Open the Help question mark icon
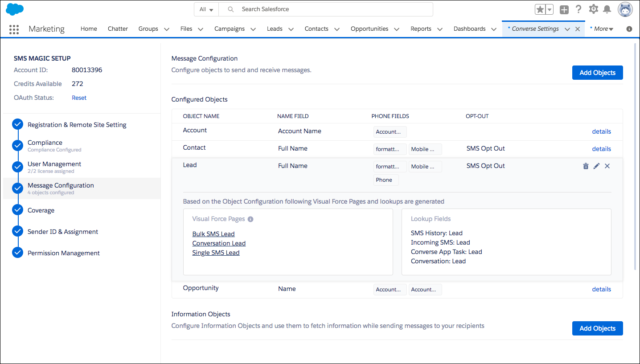Viewport: 640px width, 364px height. [x=578, y=9]
